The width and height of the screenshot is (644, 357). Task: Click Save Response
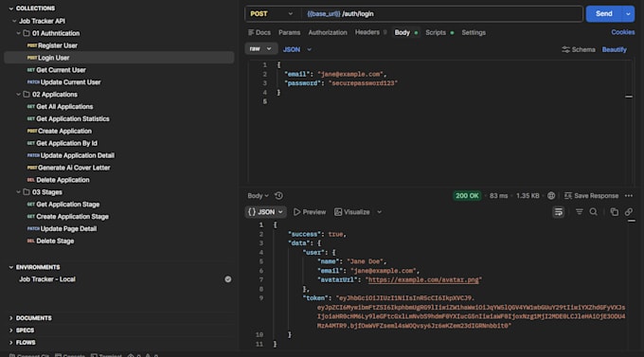[591, 196]
